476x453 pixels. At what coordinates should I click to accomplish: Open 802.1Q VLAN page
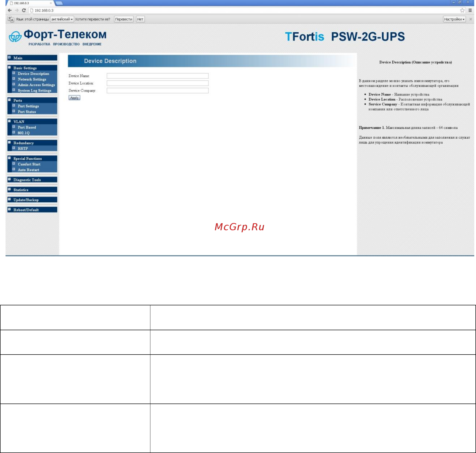click(24, 133)
